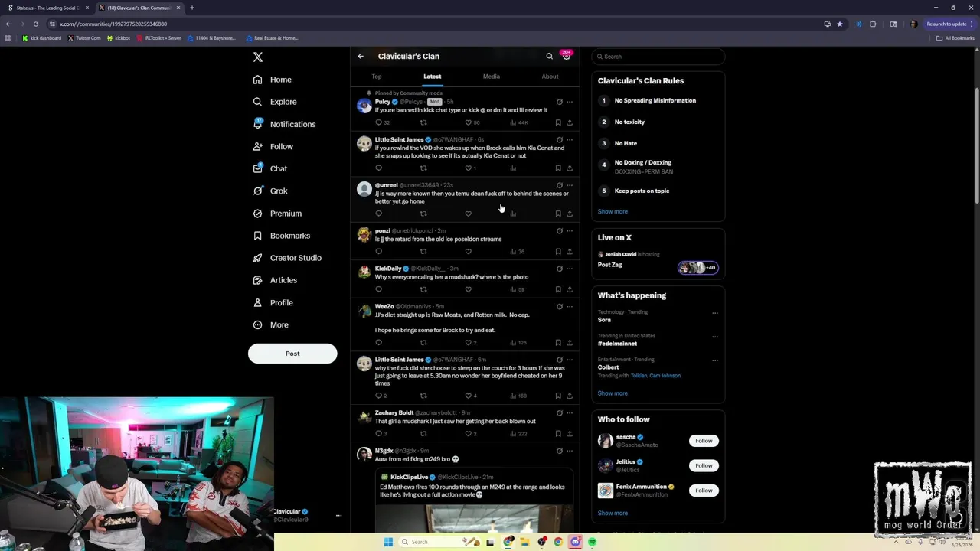980x551 pixels.
Task: Open new browser tab with plus
Action: (x=192, y=8)
